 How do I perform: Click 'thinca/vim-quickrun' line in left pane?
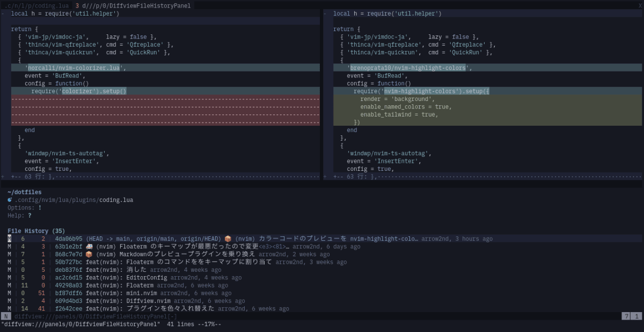tap(94, 52)
